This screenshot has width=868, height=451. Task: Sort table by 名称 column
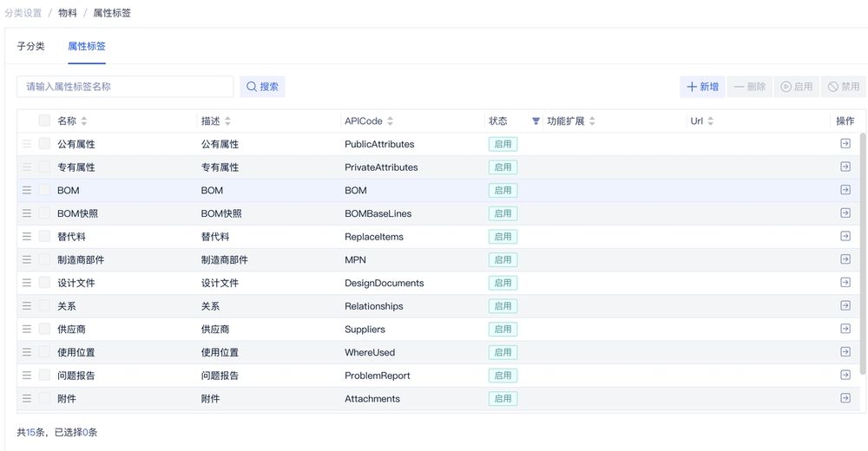coord(83,121)
